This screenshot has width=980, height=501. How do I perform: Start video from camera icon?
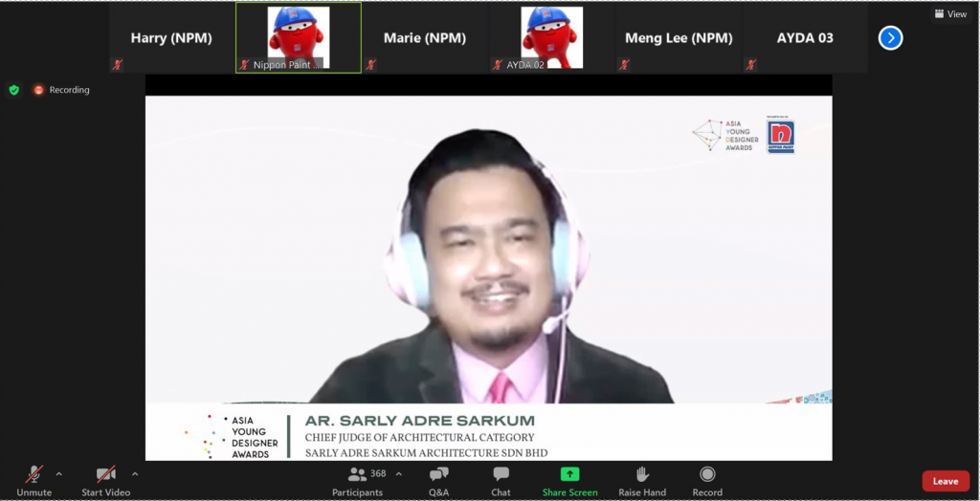tap(105, 476)
